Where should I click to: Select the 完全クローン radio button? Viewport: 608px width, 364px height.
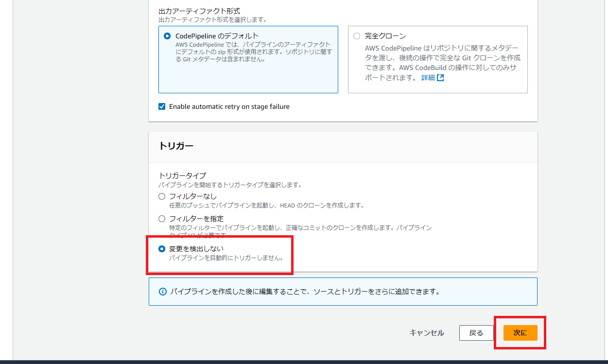pos(356,35)
